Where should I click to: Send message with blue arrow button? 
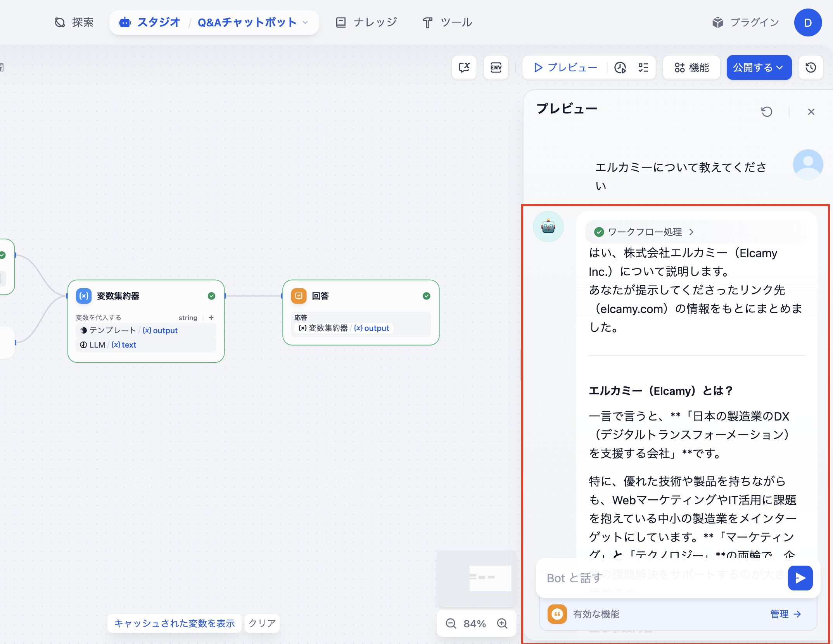point(800,578)
